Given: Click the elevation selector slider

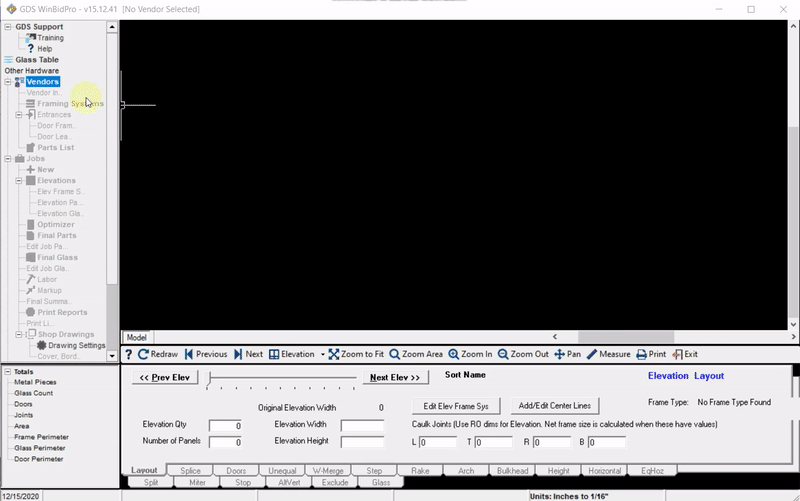Looking at the screenshot, I should (281, 381).
